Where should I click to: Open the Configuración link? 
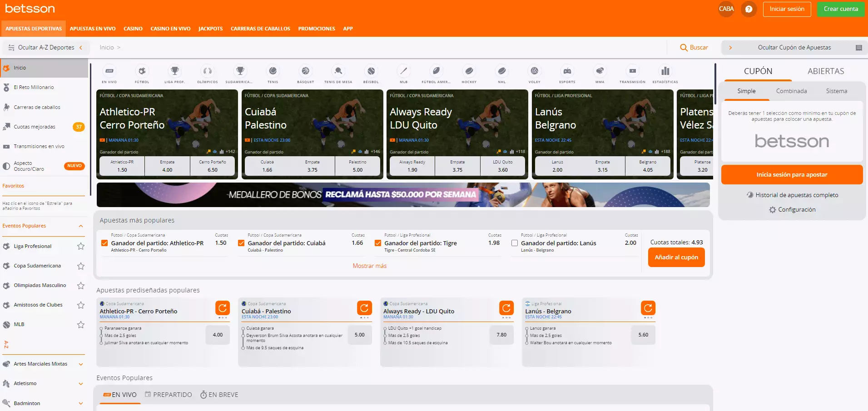point(792,209)
